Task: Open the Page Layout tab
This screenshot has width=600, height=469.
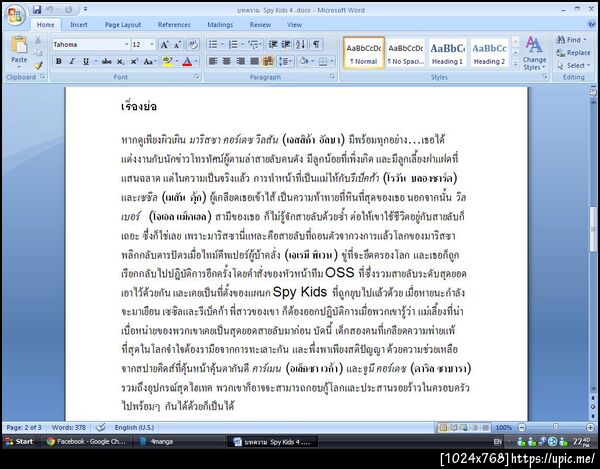Action: pos(123,25)
